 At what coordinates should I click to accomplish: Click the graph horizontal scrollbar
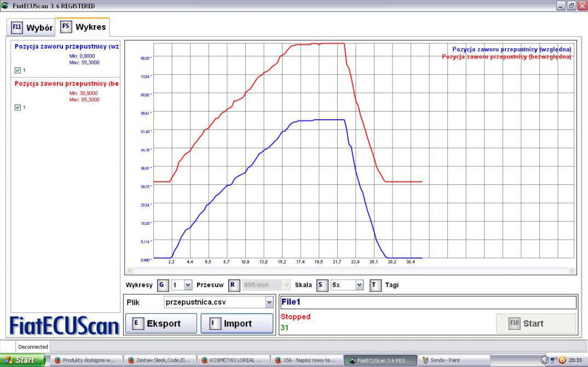(350, 271)
